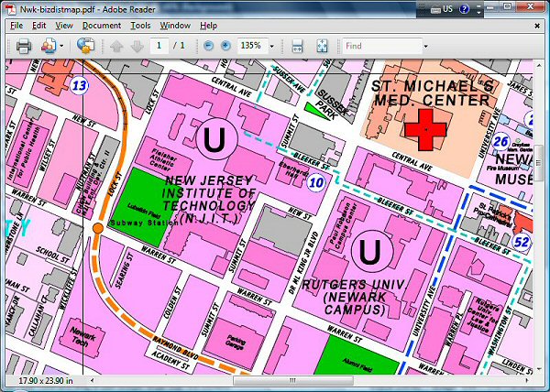Click the Newark Tech building label

[82, 337]
